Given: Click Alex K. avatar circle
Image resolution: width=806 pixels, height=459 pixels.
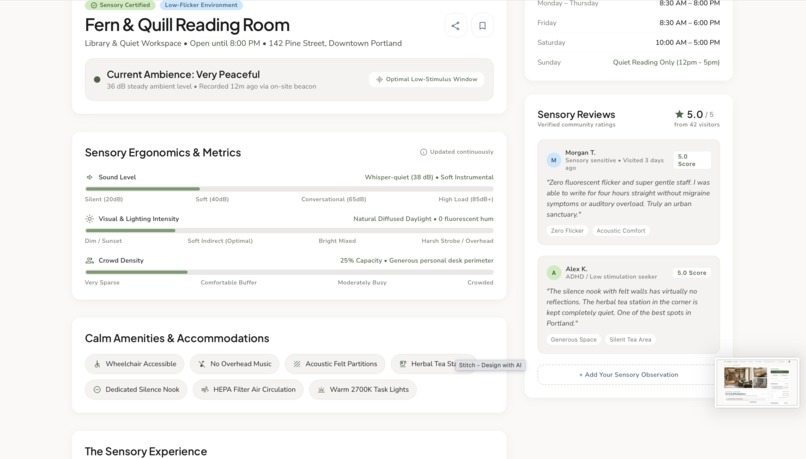Looking at the screenshot, I should (x=554, y=273).
